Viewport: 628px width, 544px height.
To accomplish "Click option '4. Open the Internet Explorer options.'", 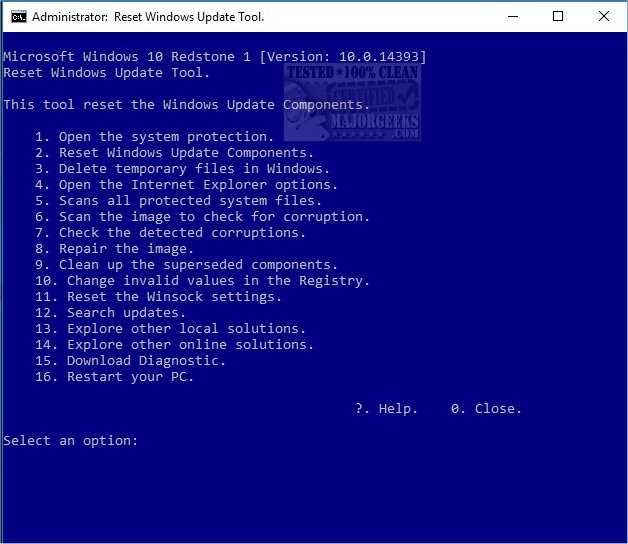I will point(186,185).
